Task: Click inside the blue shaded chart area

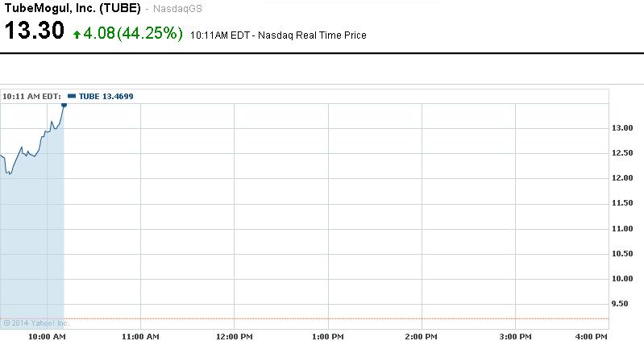Action: click(32, 242)
